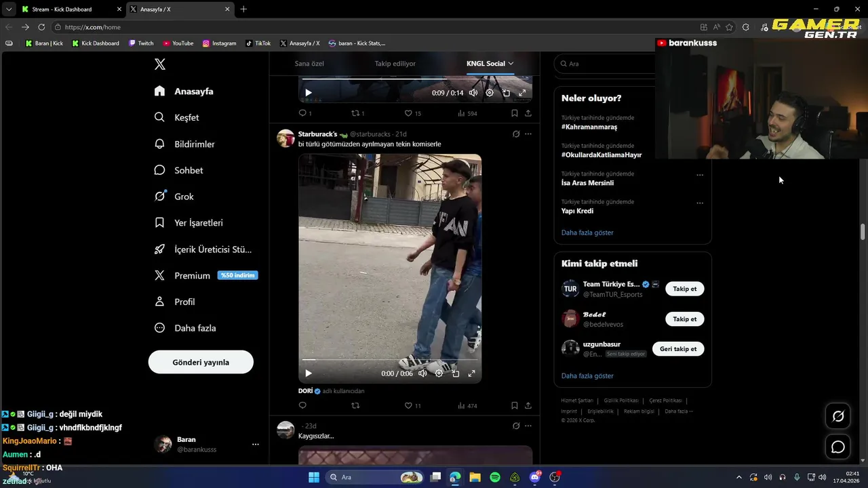The image size is (868, 488).
Task: Open Starburack's profile avatar
Action: 285,138
